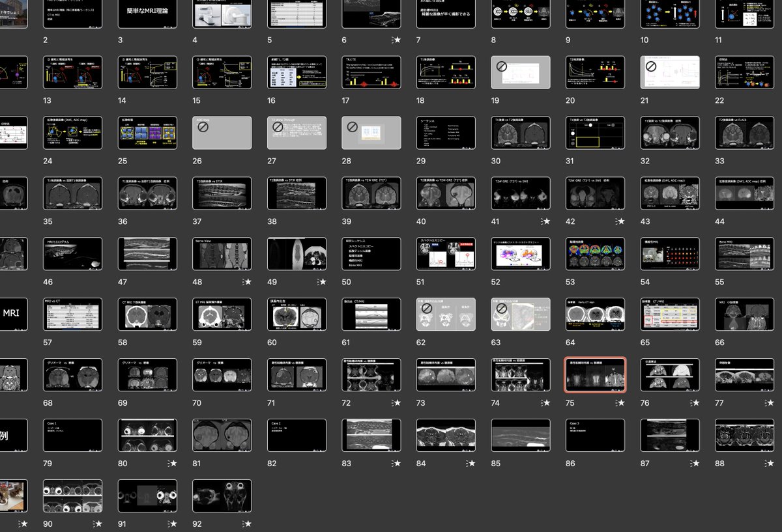This screenshot has width=782, height=532.
Task: Click the skipped-slide icon on slide 19
Action: [502, 67]
